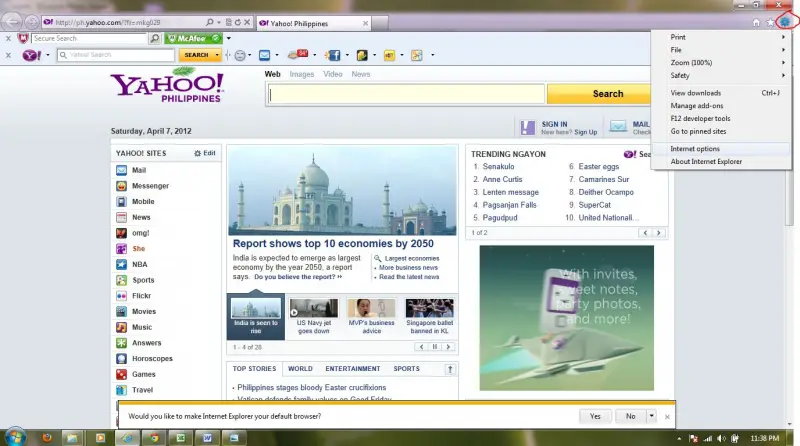Viewport: 800px width, 446px height.
Task: Open the Yahoo! logo toolbar dropdown arrow
Action: tap(48, 55)
